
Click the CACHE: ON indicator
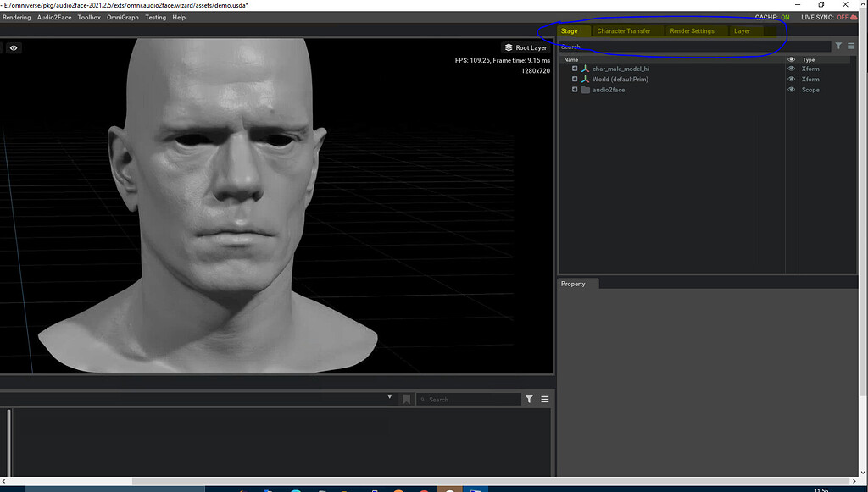tap(770, 15)
